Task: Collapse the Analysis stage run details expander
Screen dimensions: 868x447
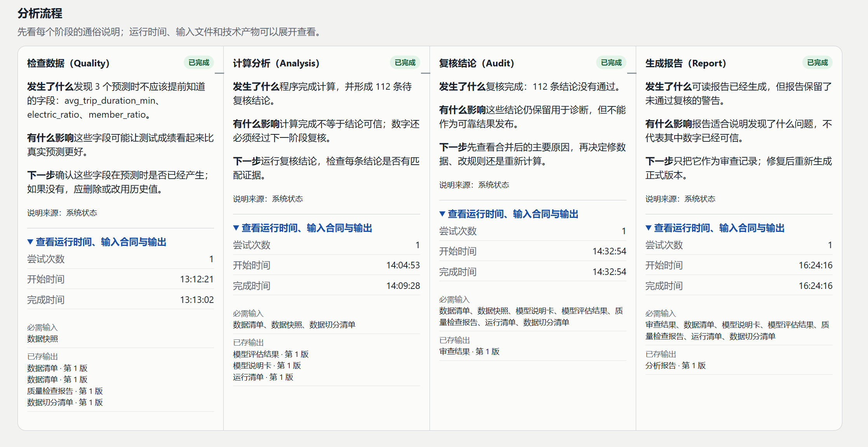Action: click(303, 228)
